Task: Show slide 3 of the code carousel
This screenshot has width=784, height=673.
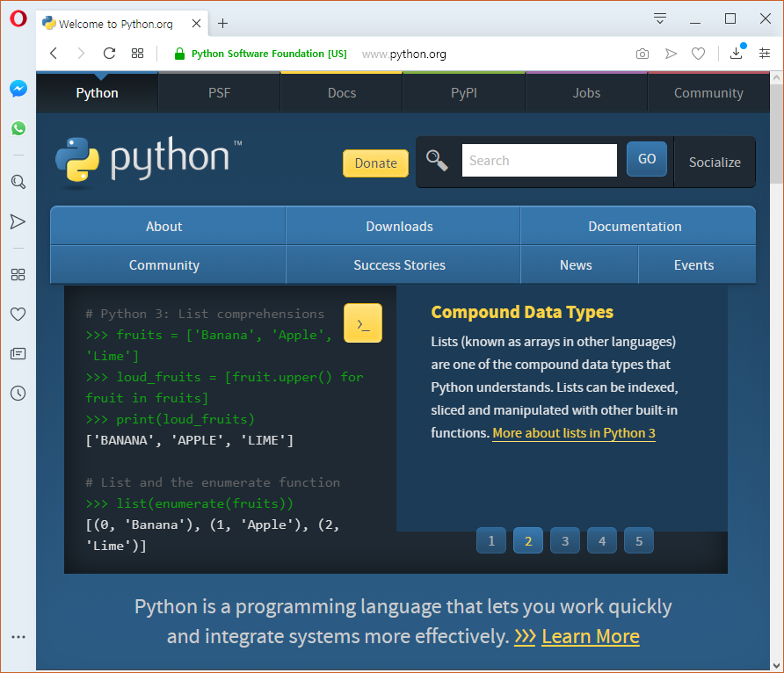Action: [x=565, y=540]
